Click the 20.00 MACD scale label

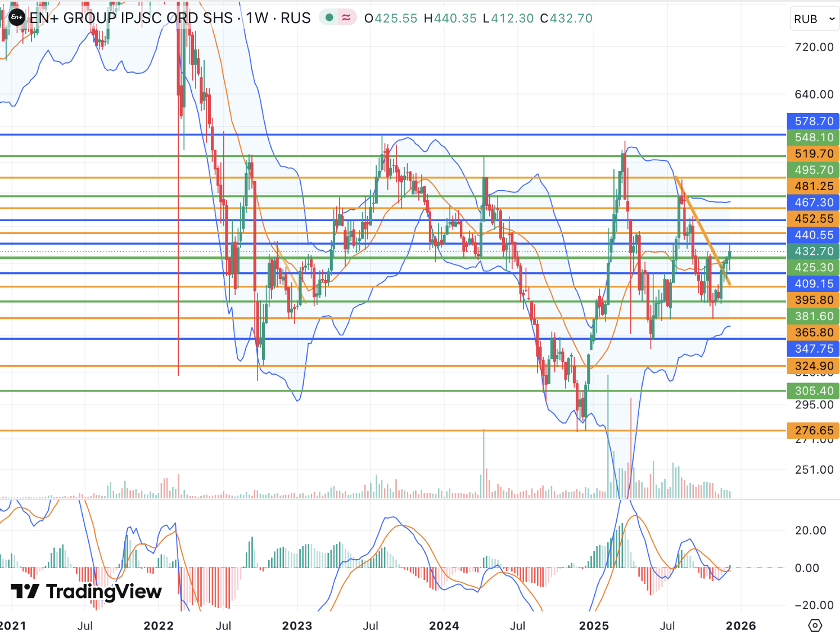point(810,530)
